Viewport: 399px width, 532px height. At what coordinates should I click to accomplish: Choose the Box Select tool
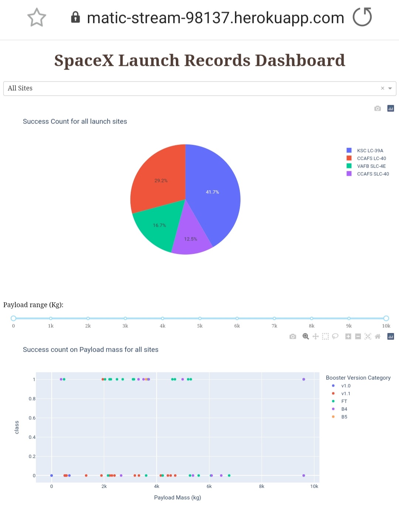(325, 336)
